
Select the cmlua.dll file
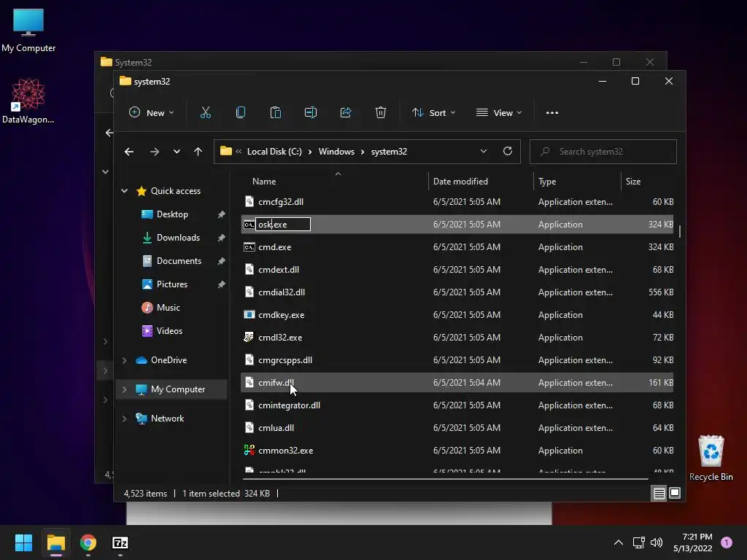point(457,428)
